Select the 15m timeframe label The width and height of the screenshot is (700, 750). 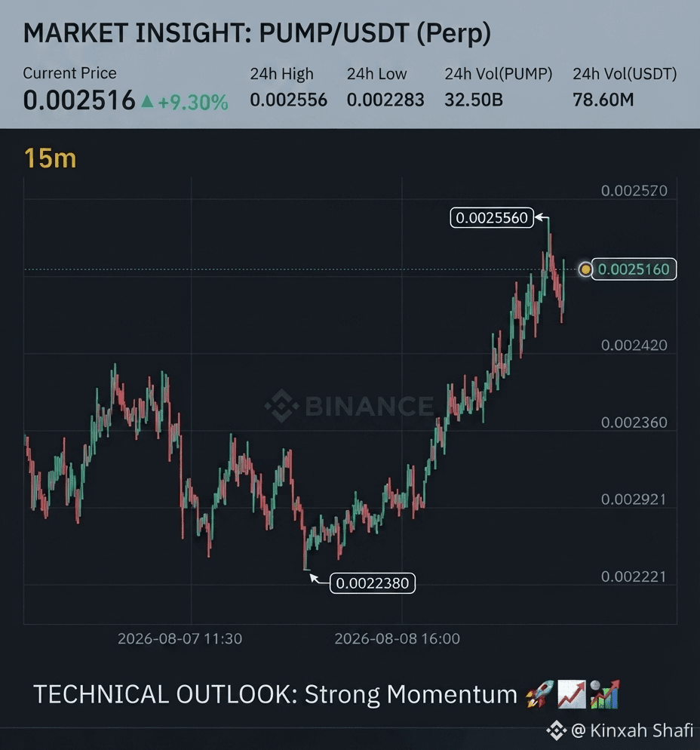(x=51, y=158)
